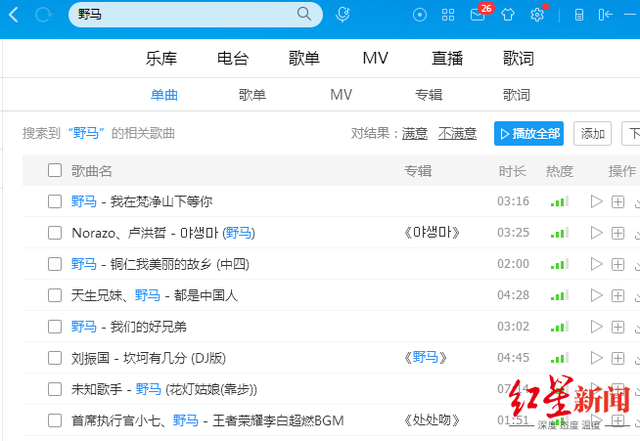This screenshot has height=441, width=640.
Task: Add 我们的好兄弟 to playlist
Action: (618, 327)
